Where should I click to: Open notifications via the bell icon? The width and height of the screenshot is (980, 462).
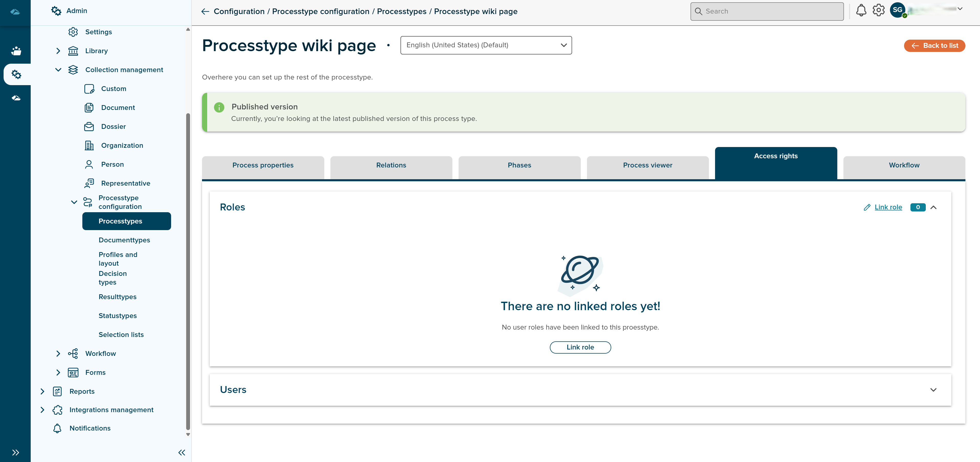point(861,11)
